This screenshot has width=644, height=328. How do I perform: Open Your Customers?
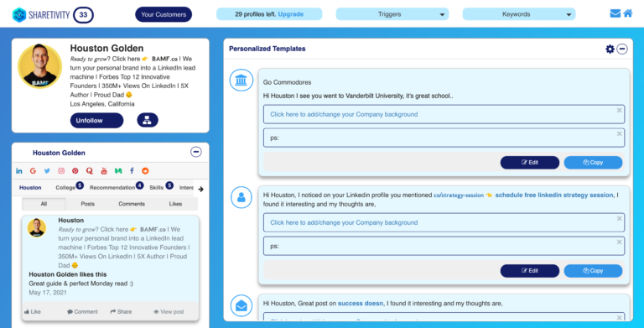[164, 14]
